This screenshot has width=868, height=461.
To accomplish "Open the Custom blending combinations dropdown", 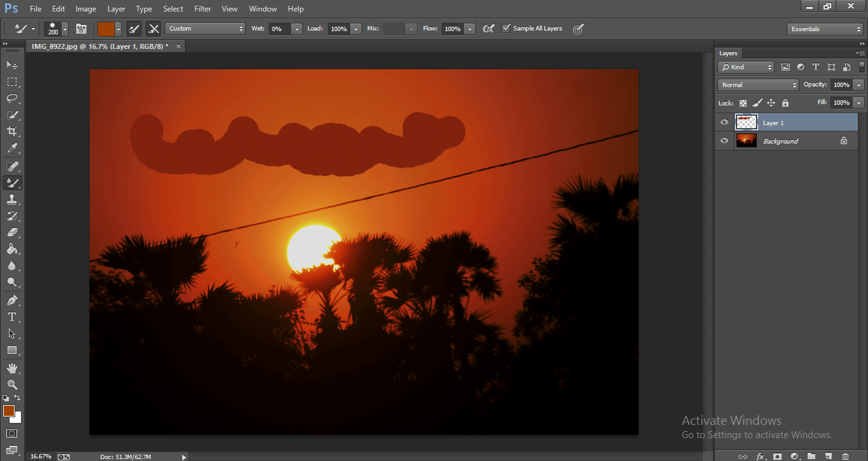I will (x=205, y=29).
